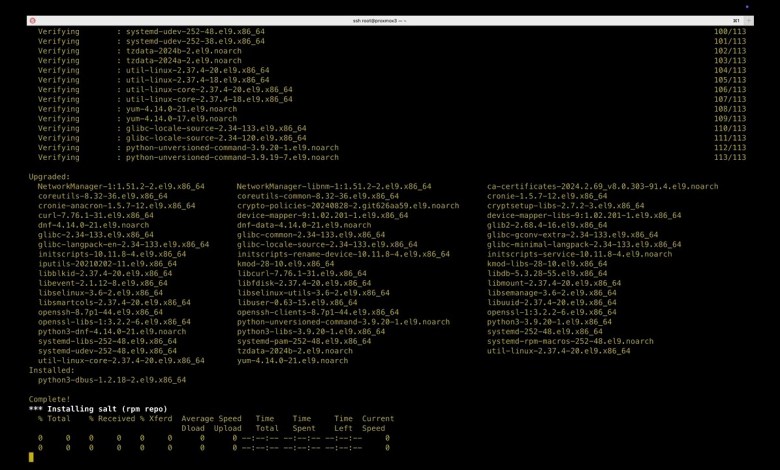The image size is (780, 470).
Task: Select 'glibc-locale-source-2.34-120.el9.x86_64' Verifying entry
Action: (216, 138)
